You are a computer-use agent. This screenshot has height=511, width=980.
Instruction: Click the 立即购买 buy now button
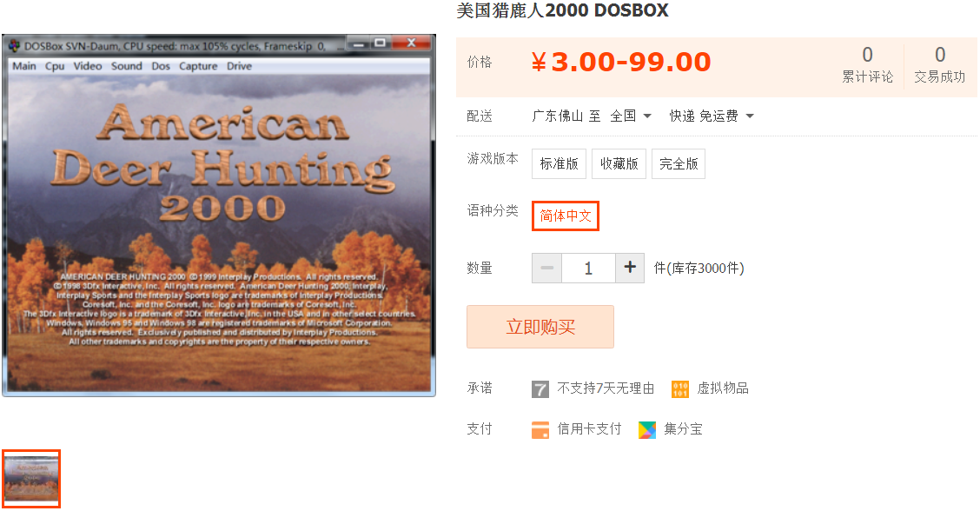[x=540, y=327]
